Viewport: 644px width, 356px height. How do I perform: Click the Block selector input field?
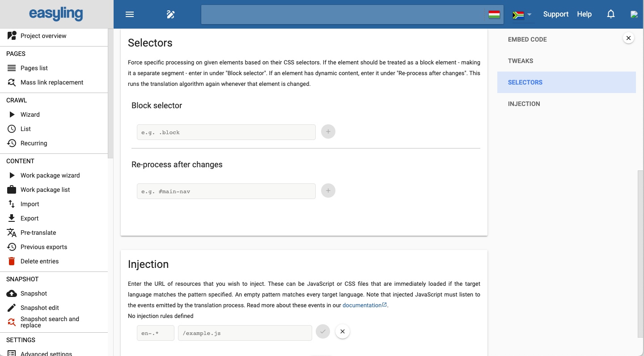tap(226, 132)
